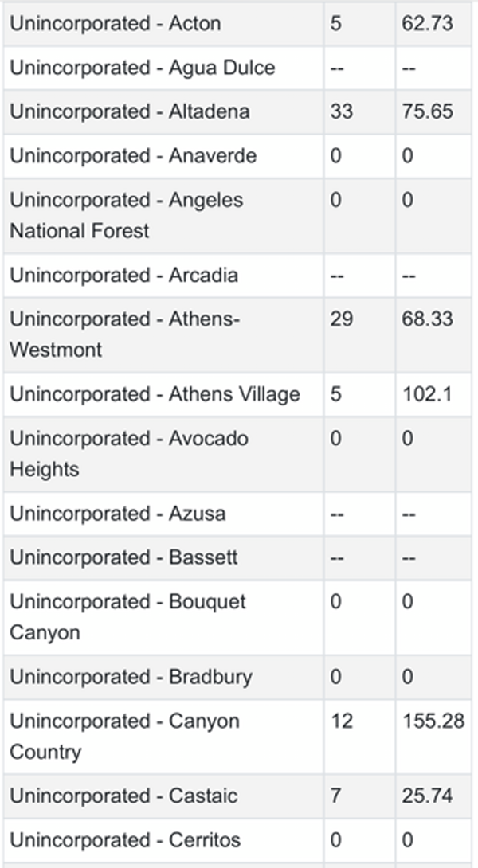Select the Unincorporated - Azusa row
478x868 pixels.
(x=117, y=514)
